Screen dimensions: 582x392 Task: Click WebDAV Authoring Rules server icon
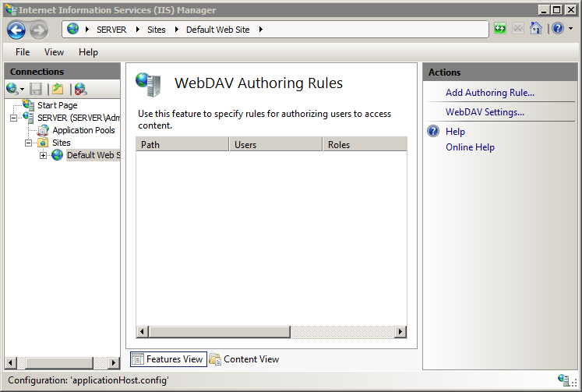(x=148, y=84)
